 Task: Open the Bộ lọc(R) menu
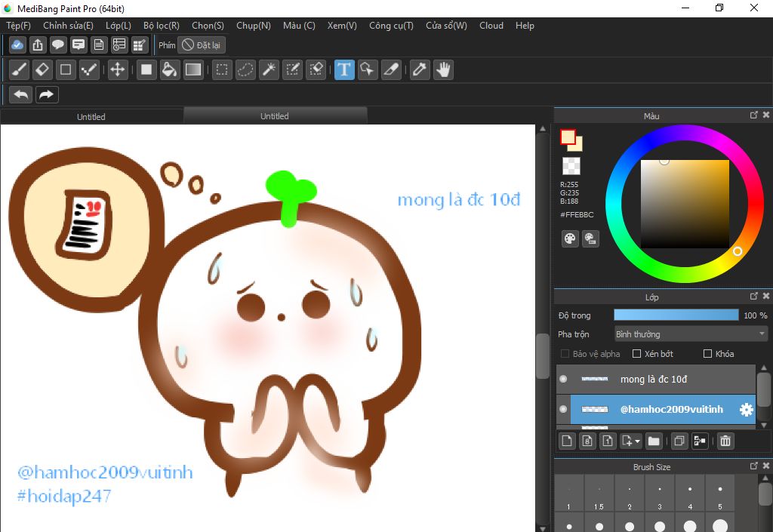click(x=161, y=26)
